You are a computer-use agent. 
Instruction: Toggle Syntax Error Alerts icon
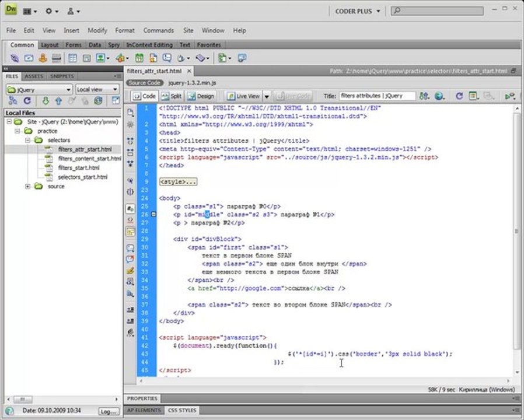tap(130, 232)
